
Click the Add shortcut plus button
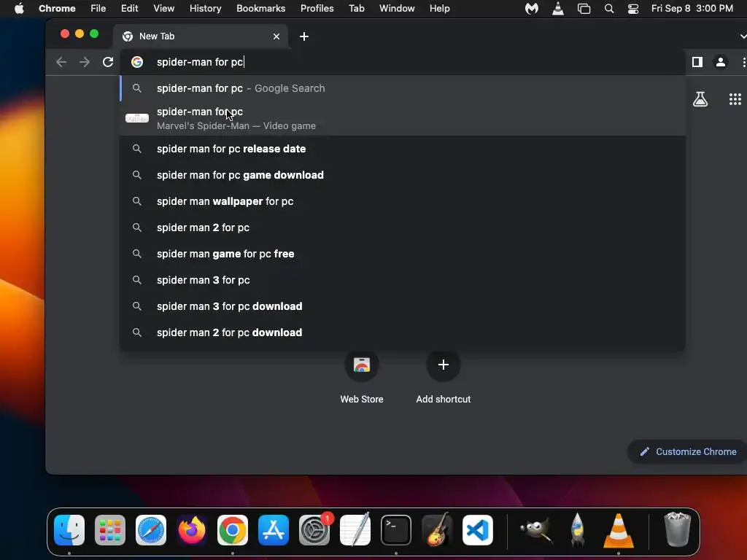tap(443, 365)
